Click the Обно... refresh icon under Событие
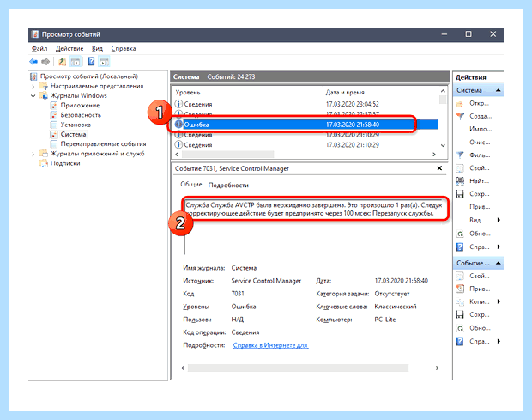This screenshot has width=532, height=420. pyautogui.click(x=460, y=328)
